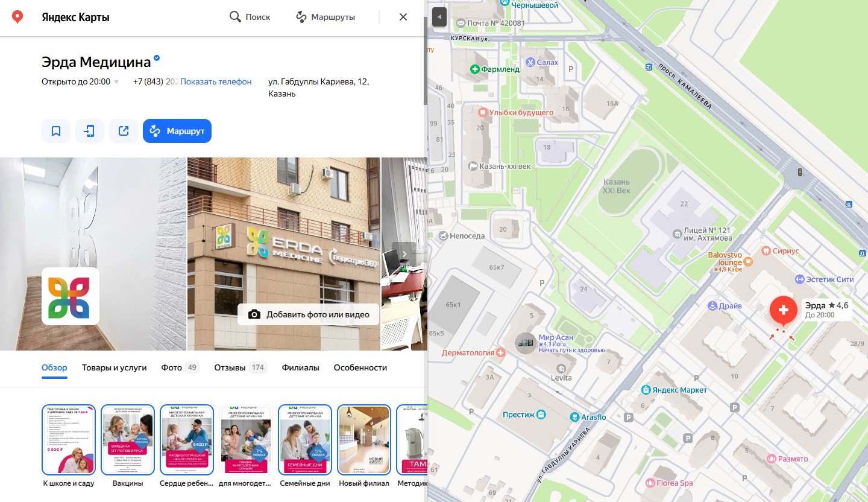Screen dimensions: 868x502
Task: Show next photo with gallery arrow
Action: tap(404, 253)
